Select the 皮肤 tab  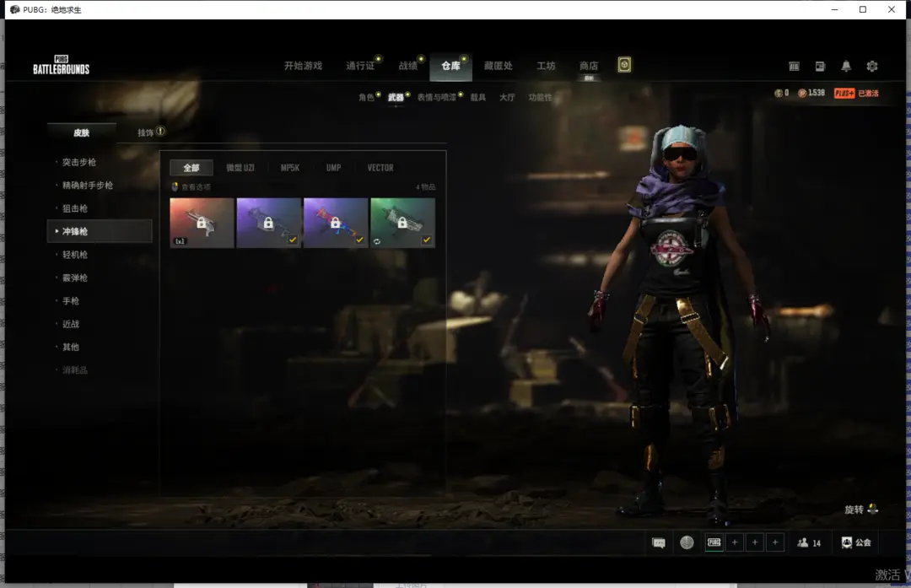81,132
